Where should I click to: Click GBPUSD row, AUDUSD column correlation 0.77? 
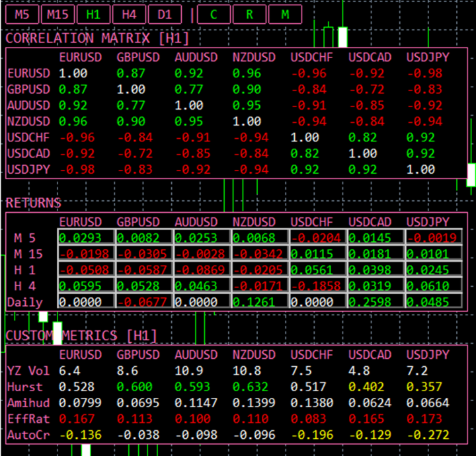189,89
